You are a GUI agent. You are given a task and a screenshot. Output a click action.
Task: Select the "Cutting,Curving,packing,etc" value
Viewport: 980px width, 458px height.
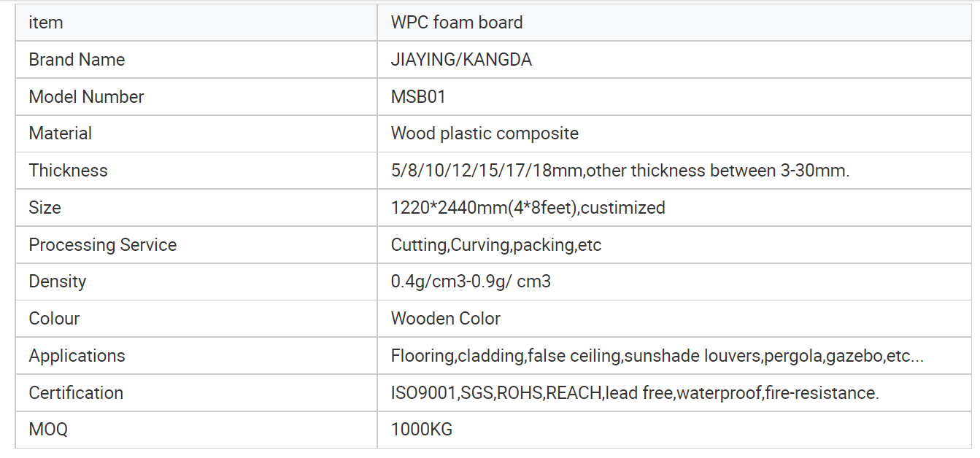[496, 245]
